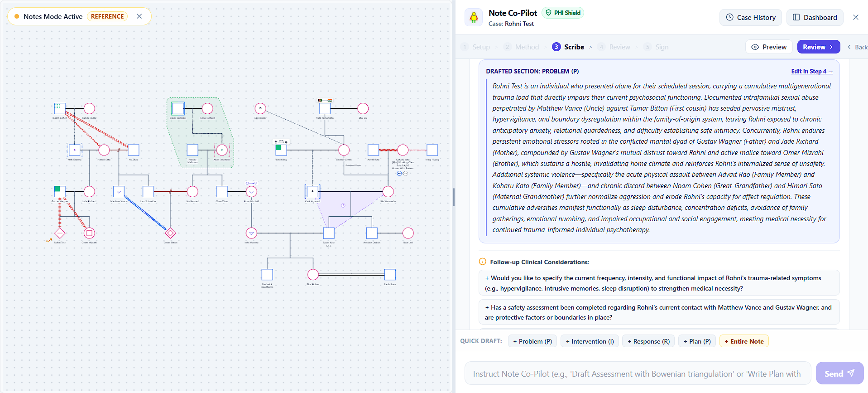Click the Note Co-Pilot avatar icon
868x393 pixels.
point(474,18)
